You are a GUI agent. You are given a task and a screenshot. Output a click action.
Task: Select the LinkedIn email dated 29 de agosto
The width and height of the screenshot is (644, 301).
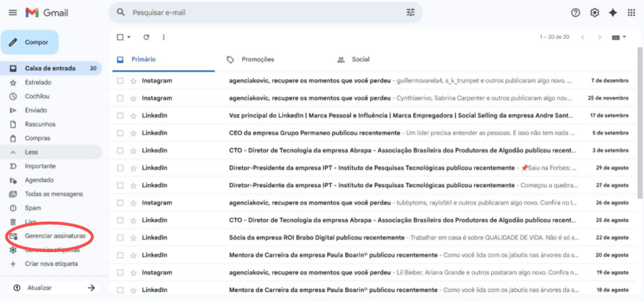pyautogui.click(x=120, y=168)
